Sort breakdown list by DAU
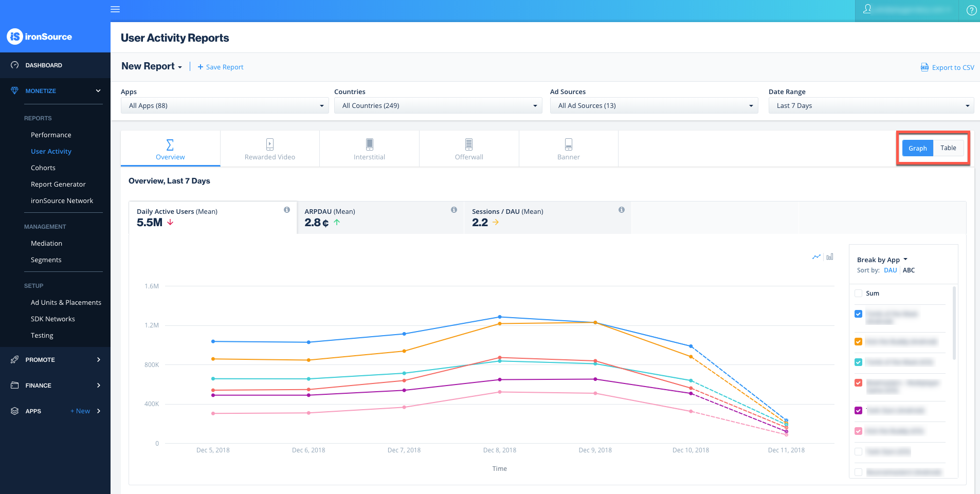980x494 pixels. pyautogui.click(x=890, y=270)
